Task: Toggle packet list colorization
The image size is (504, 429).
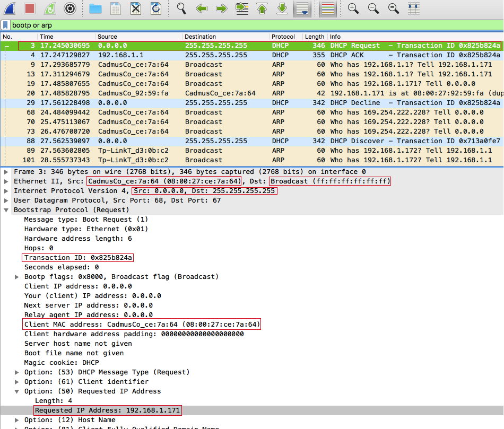Action: 327,8
